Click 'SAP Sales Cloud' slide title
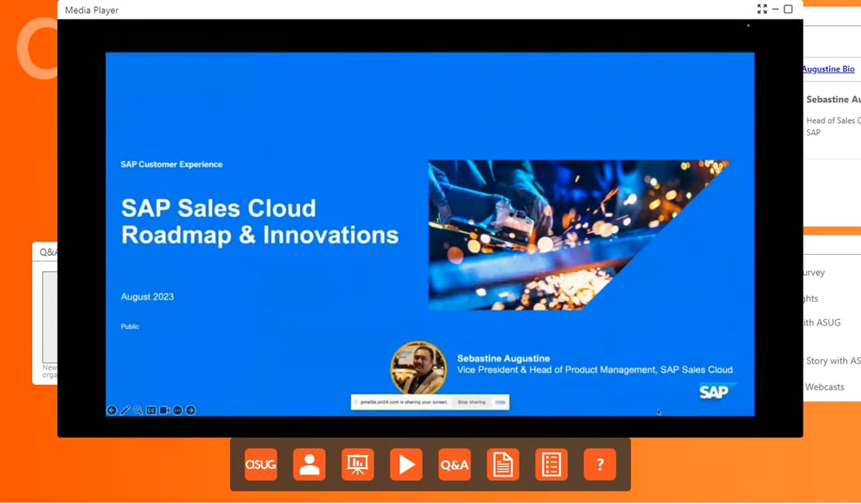This screenshot has height=504, width=861. (x=219, y=208)
